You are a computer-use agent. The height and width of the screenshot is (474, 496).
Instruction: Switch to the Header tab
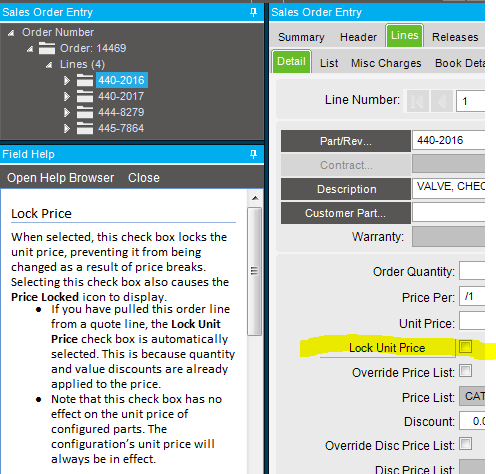(358, 37)
